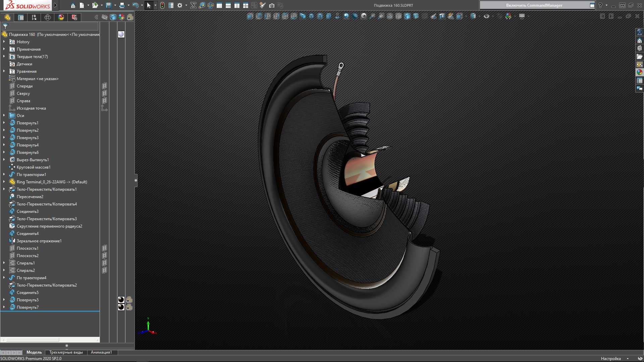
Task: Take a screenshot with the camera icon
Action: (x=272, y=5)
